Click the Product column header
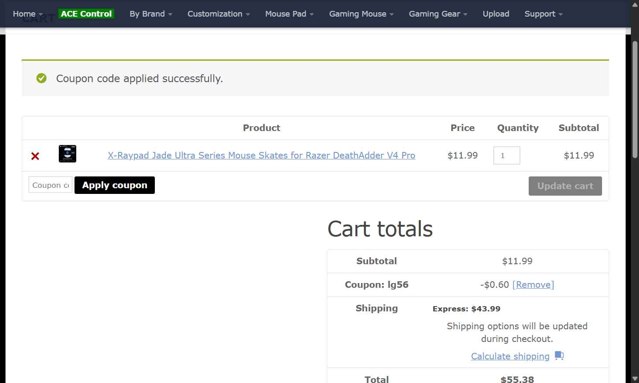This screenshot has height=383, width=639. (x=261, y=128)
